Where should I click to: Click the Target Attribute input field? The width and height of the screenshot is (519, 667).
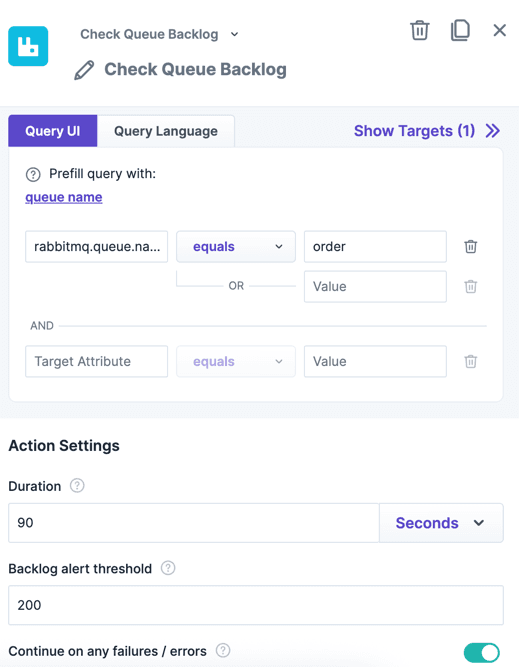pyautogui.click(x=97, y=362)
